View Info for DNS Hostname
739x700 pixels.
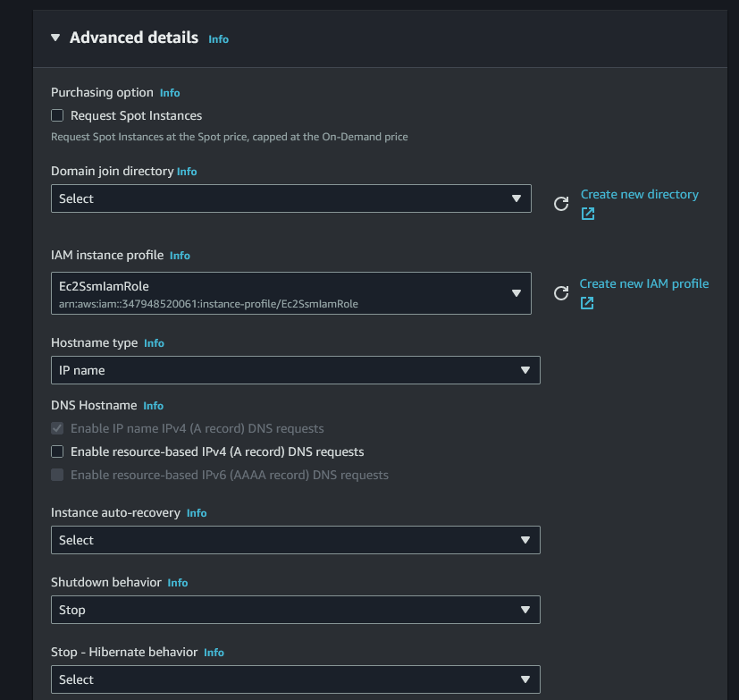tap(153, 406)
